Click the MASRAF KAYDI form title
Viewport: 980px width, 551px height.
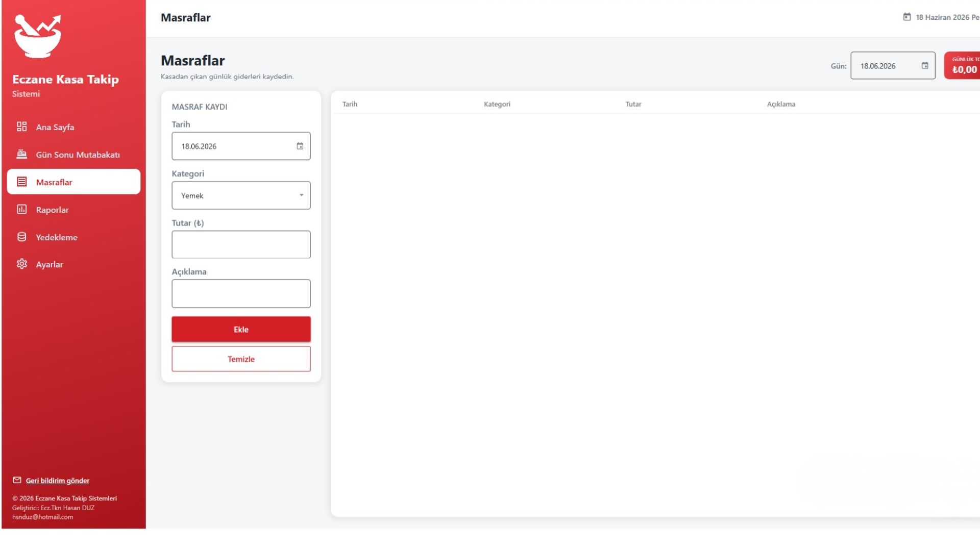point(200,107)
